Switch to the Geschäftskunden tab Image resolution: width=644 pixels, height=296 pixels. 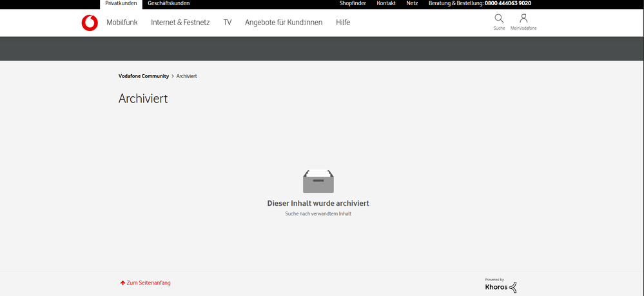click(x=169, y=3)
